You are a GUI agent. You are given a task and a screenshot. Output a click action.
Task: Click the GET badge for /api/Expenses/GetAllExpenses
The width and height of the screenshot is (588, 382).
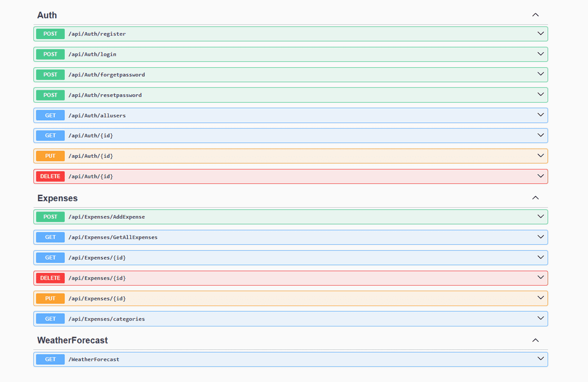pyautogui.click(x=51, y=237)
